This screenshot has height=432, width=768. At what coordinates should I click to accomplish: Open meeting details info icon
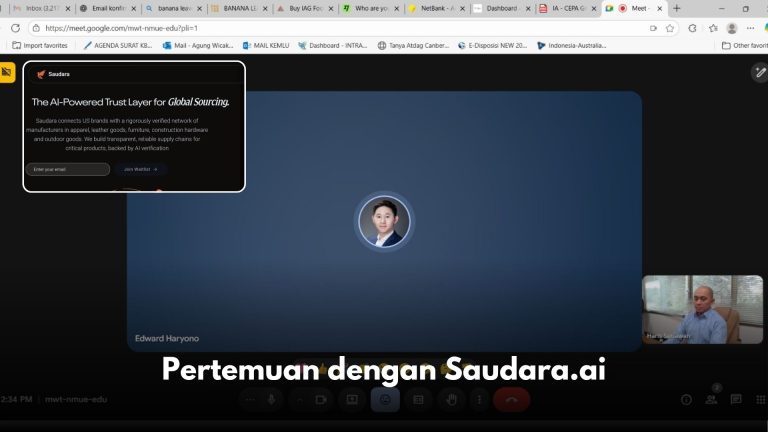(686, 400)
